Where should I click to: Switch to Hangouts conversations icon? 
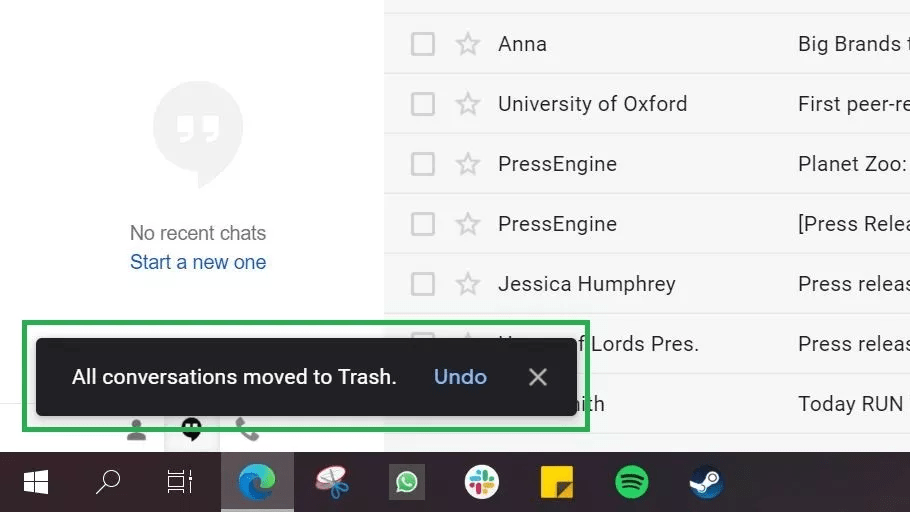pos(192,430)
